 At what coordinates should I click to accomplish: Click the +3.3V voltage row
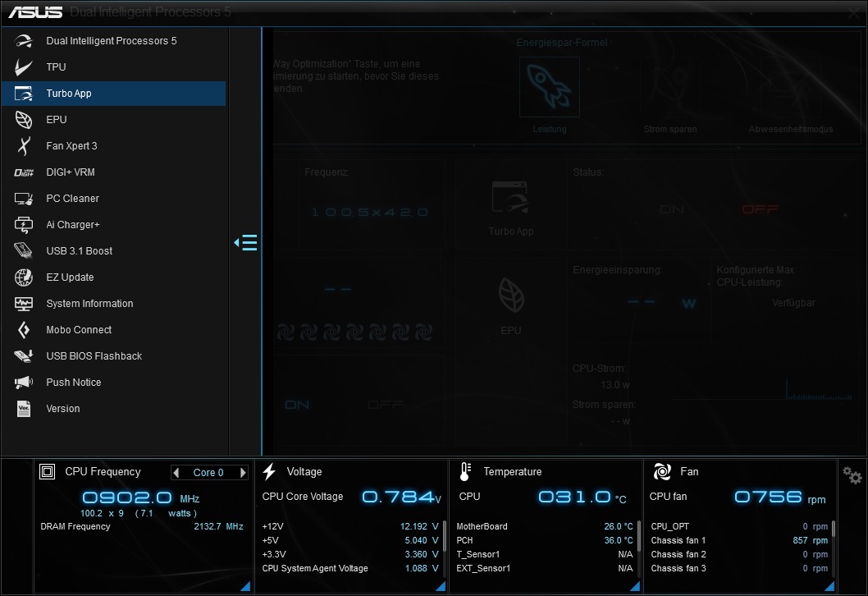pos(350,554)
